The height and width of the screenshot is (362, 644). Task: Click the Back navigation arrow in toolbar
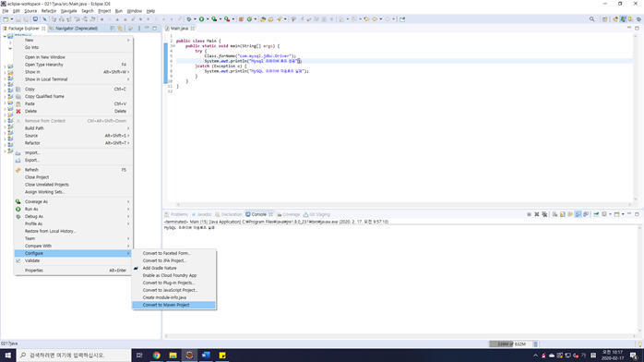pyautogui.click(x=375, y=18)
